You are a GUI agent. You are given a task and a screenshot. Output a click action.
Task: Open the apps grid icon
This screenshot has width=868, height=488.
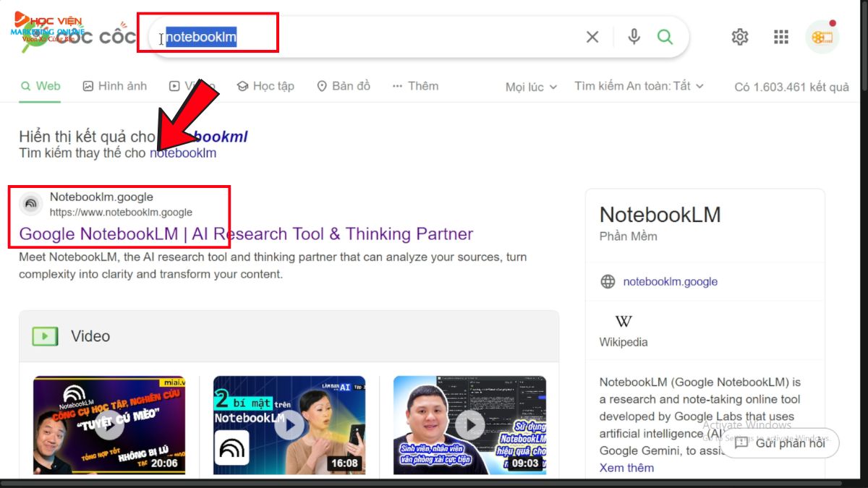pos(780,37)
